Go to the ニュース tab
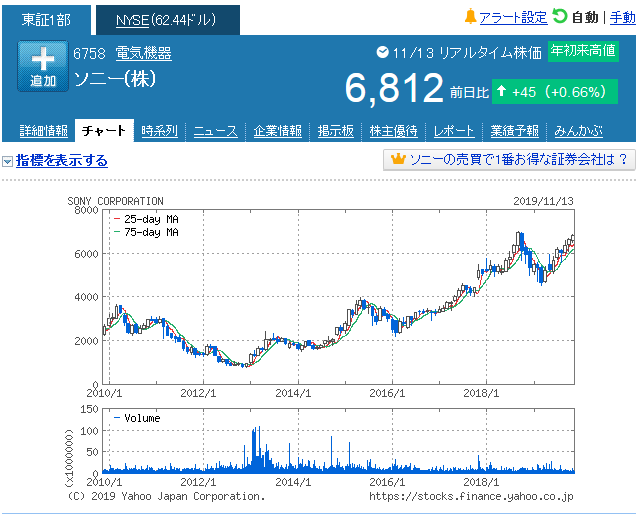 [x=216, y=131]
